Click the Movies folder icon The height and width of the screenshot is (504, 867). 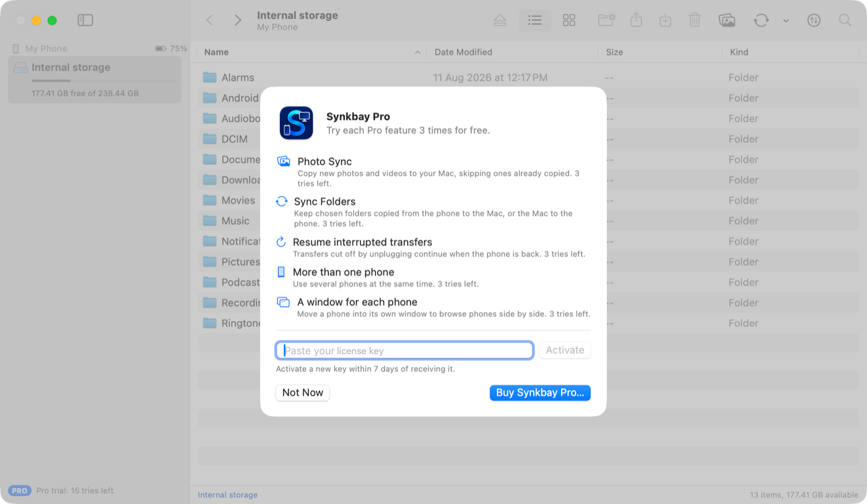[x=210, y=201]
